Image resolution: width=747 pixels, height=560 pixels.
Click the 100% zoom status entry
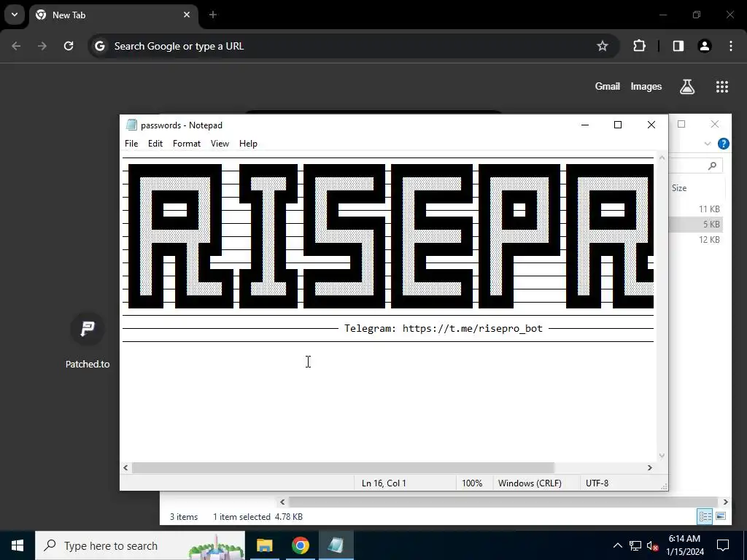pyautogui.click(x=472, y=483)
